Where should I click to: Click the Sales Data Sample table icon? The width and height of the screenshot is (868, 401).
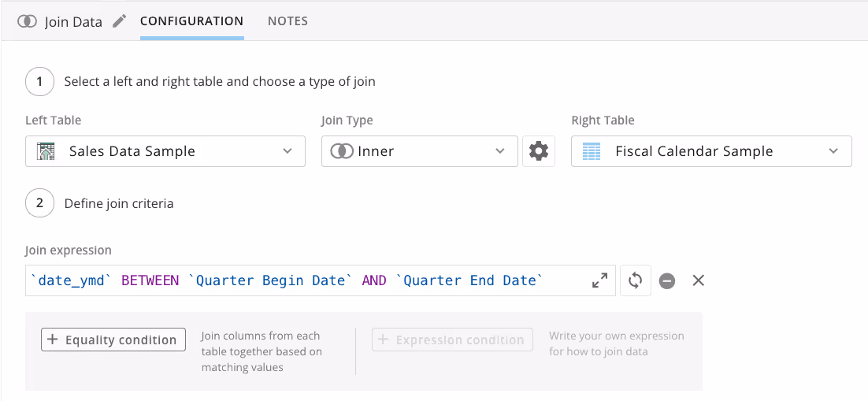click(x=46, y=151)
